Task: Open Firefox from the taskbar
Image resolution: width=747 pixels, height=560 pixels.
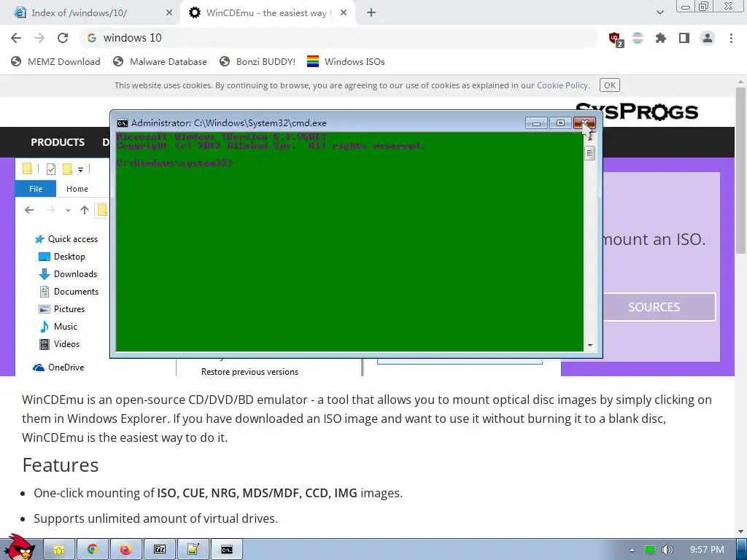Action: click(125, 550)
